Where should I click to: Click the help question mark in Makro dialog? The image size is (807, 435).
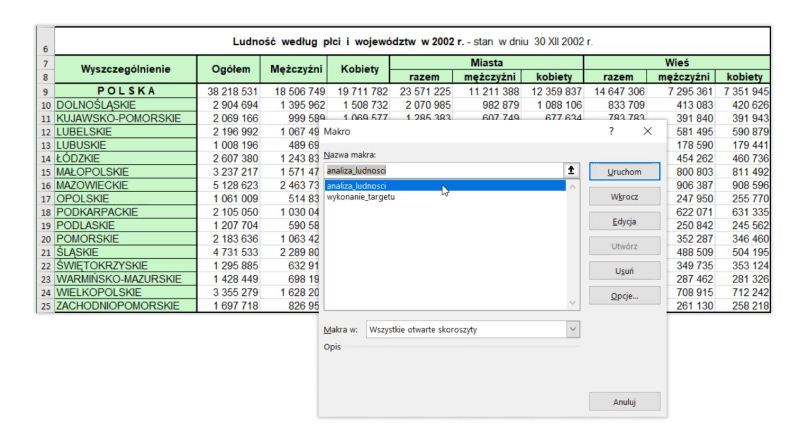point(611,131)
